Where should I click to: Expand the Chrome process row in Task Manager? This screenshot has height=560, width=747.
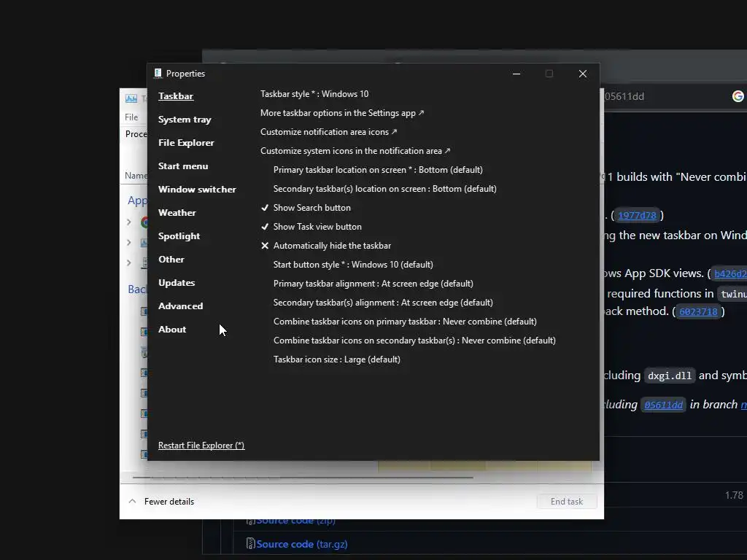click(x=128, y=222)
